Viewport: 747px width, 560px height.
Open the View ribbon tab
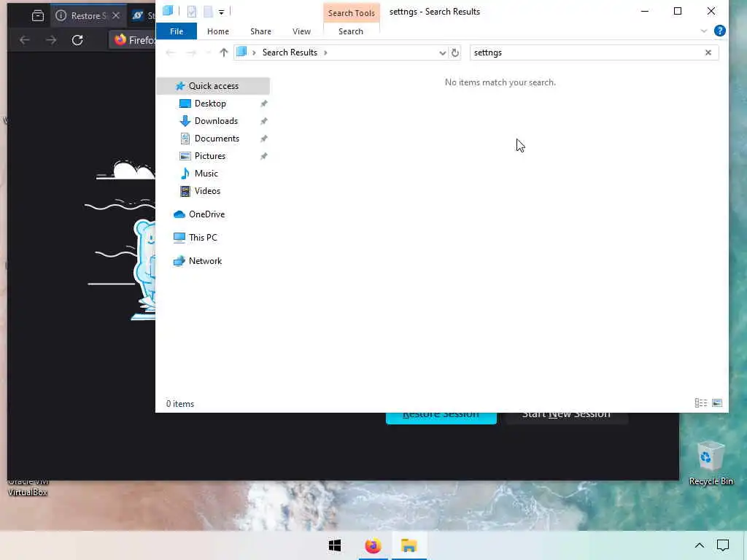coord(301,31)
